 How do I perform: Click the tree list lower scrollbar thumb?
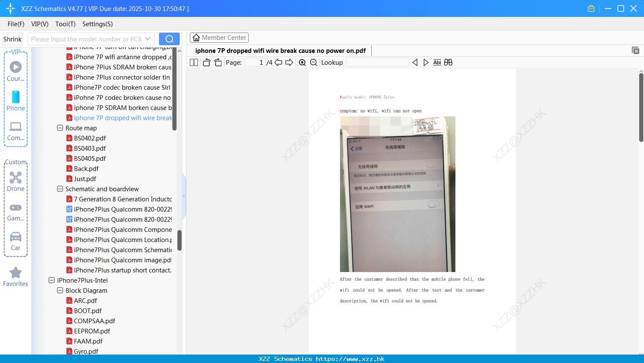[179, 240]
